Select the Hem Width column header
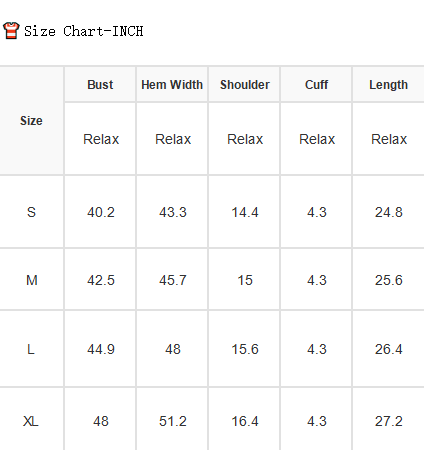The image size is (424, 450). [172, 84]
